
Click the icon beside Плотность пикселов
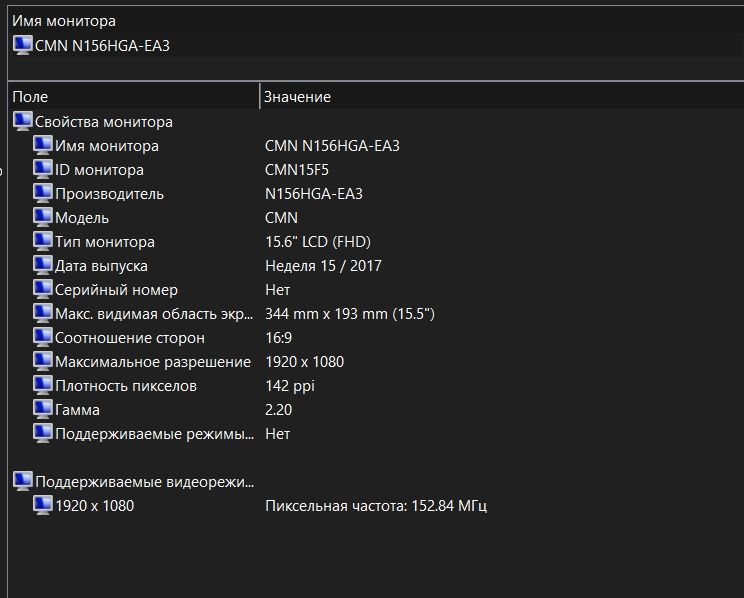pyautogui.click(x=42, y=385)
